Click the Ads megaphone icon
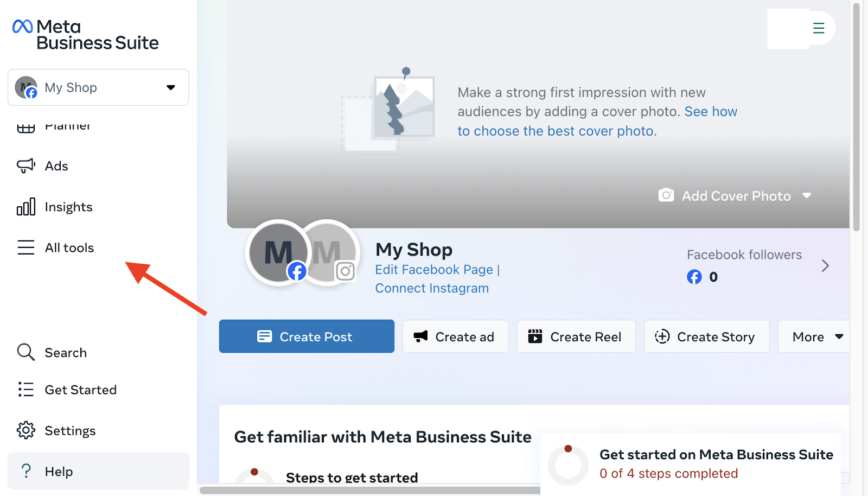Viewport: 868px width, 496px height. click(x=25, y=166)
